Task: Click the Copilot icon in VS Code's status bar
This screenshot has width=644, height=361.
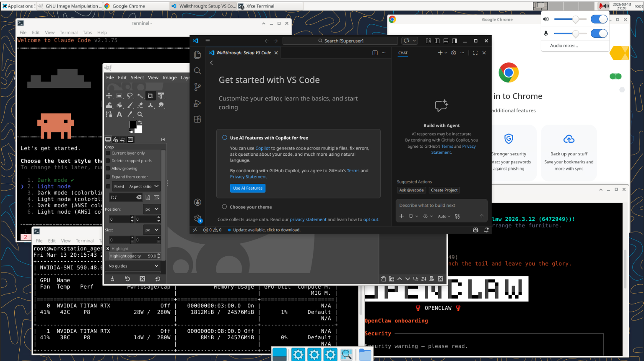Action: (475, 229)
